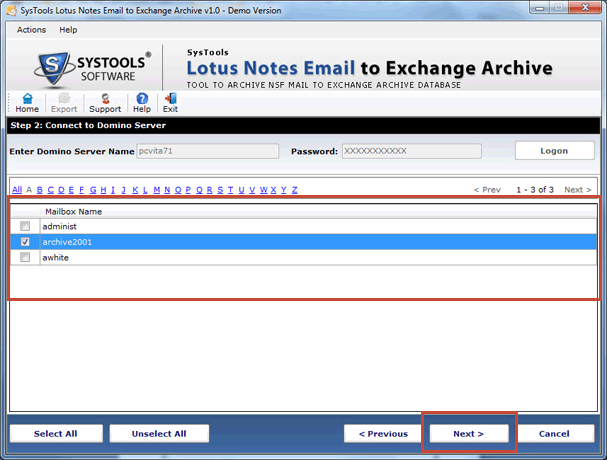The width and height of the screenshot is (607, 460).
Task: Filter mailboxes by letter W
Action: point(264,190)
